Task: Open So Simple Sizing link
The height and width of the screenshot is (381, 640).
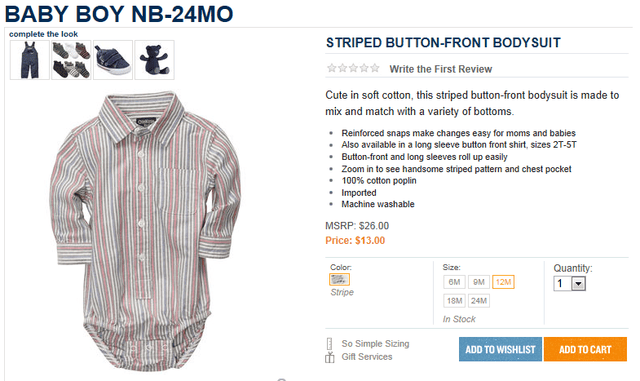Action: pyautogui.click(x=375, y=344)
